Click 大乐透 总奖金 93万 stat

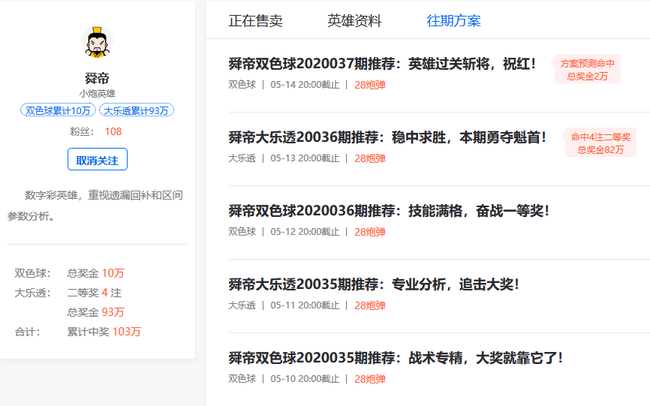coord(95,312)
